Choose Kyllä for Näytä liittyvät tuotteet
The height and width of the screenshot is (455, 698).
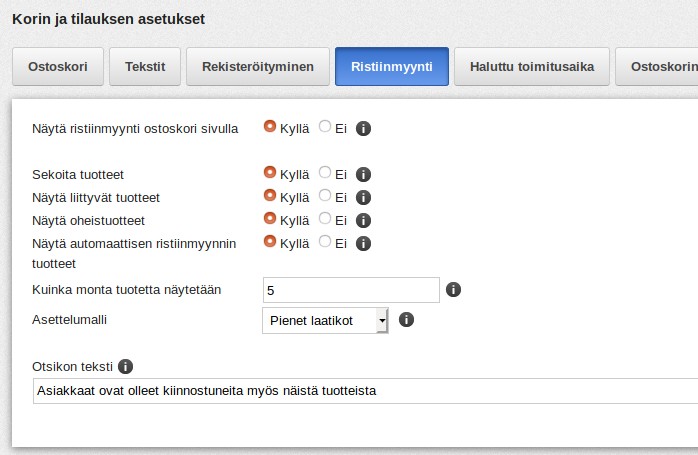point(270,195)
